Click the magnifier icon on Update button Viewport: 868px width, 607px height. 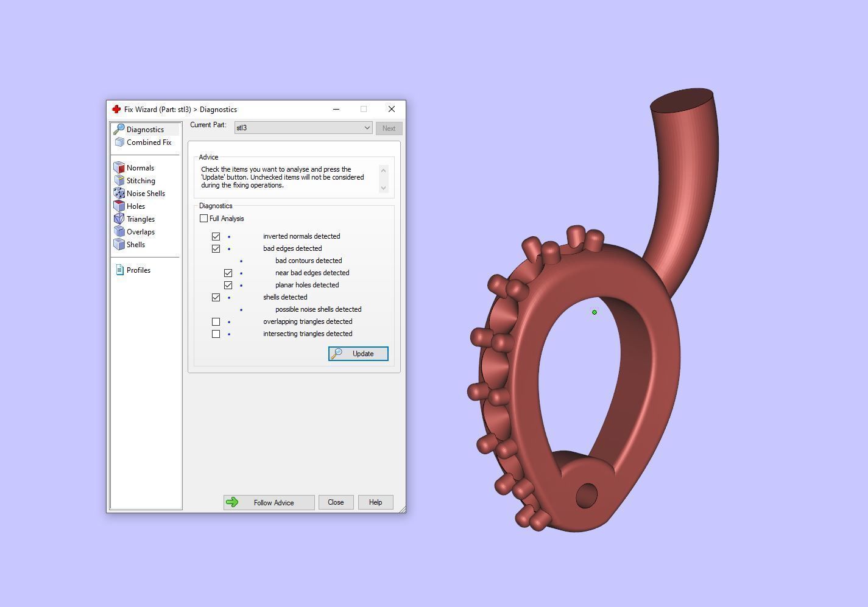(x=336, y=354)
